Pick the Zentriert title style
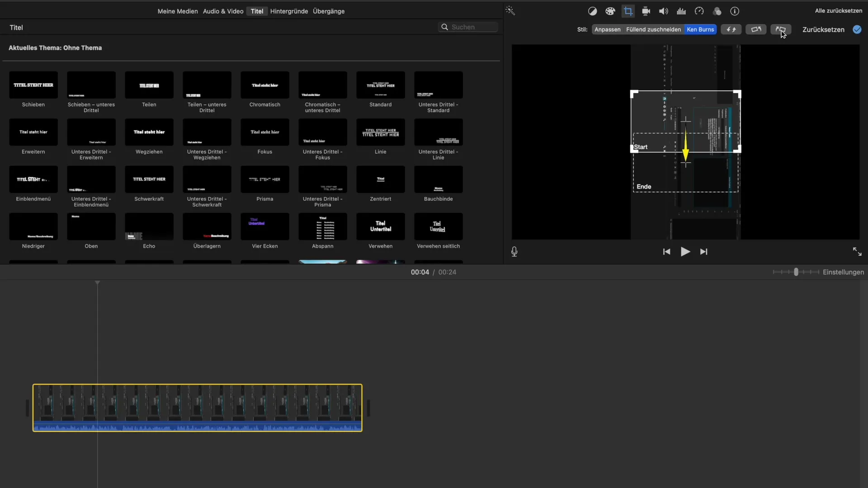This screenshot has height=488, width=868. (381, 179)
